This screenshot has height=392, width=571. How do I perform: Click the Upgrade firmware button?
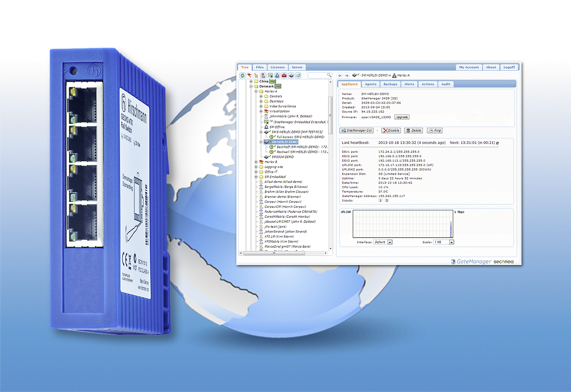tap(402, 117)
